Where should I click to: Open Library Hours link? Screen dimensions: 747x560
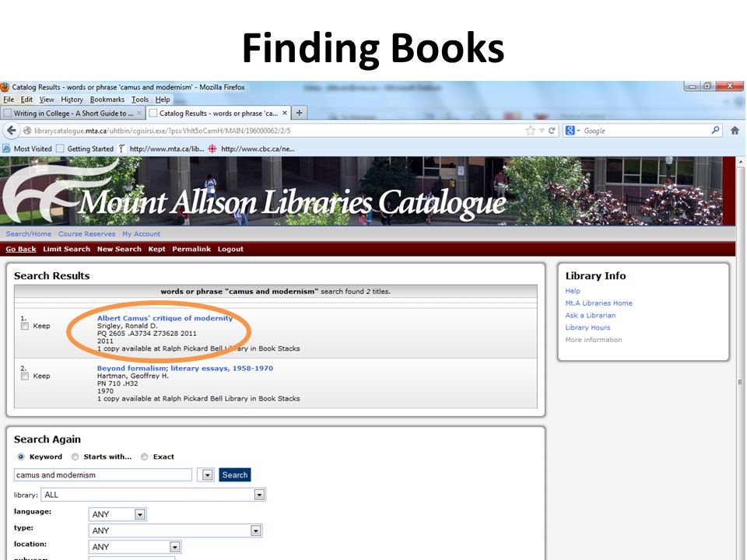pyautogui.click(x=587, y=327)
